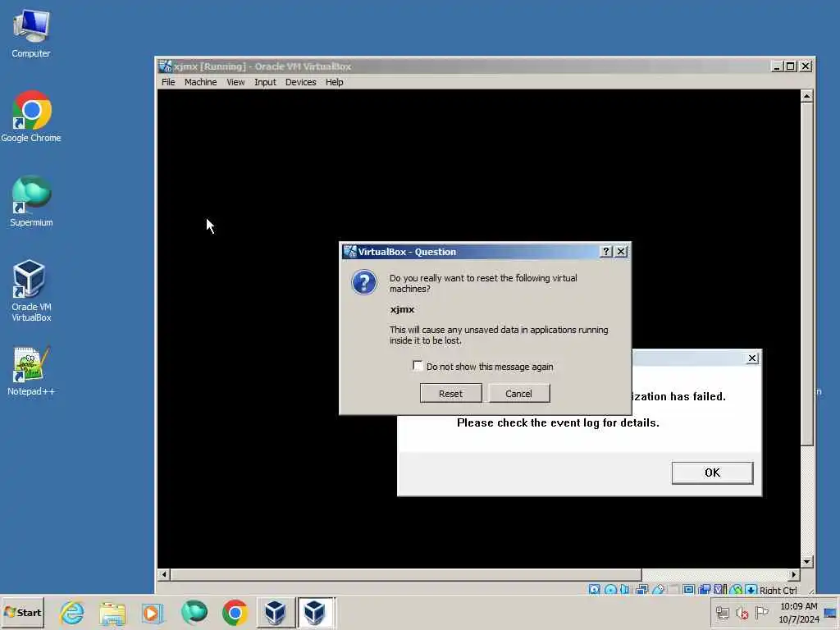Click the network icon in the system tray
This screenshot has height=630, width=840.
(723, 612)
